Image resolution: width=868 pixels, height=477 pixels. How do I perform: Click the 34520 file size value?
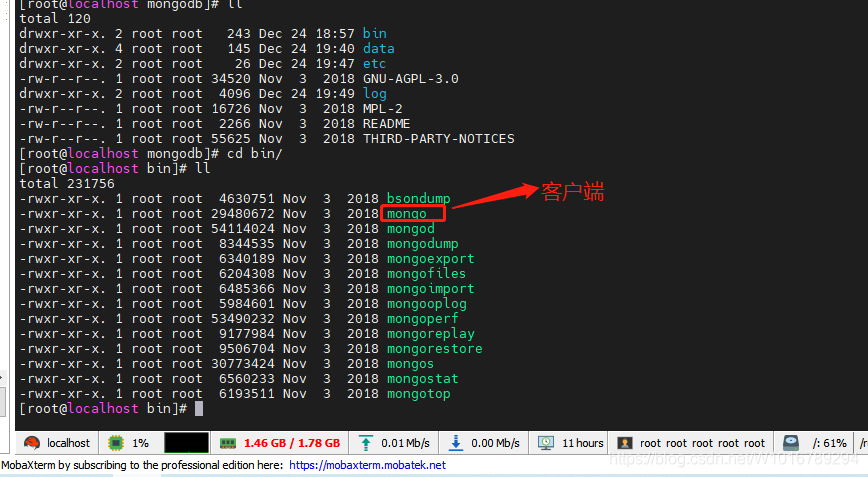231,79
